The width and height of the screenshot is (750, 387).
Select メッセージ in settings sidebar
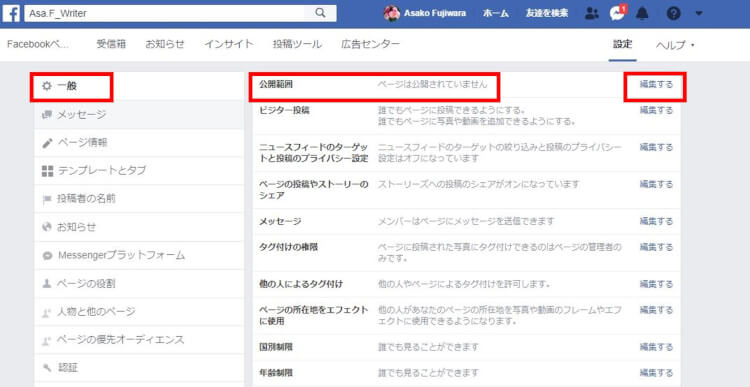pyautogui.click(x=139, y=115)
